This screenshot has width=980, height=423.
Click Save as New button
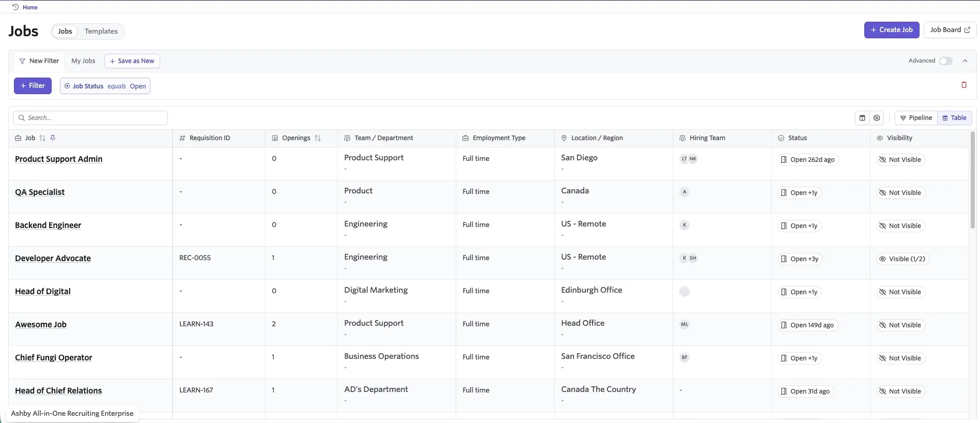click(132, 61)
